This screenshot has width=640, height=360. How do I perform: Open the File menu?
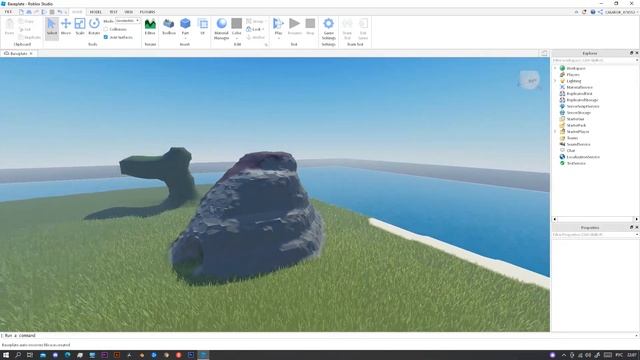pos(8,12)
